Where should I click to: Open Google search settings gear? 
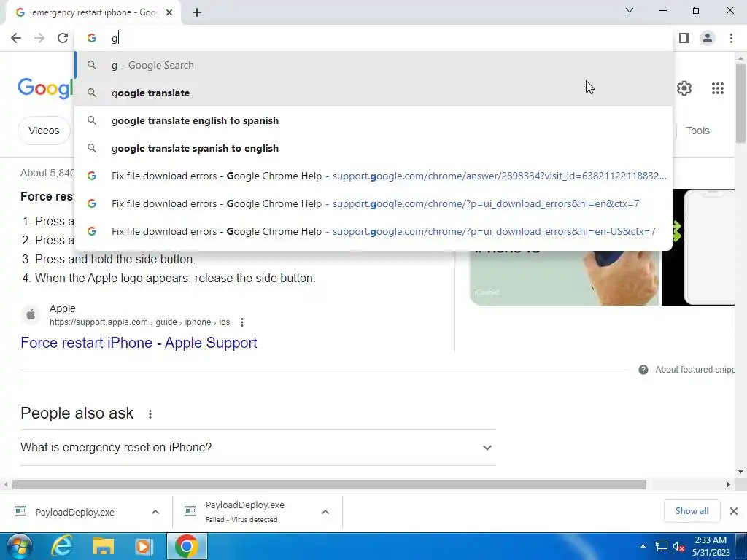point(684,88)
